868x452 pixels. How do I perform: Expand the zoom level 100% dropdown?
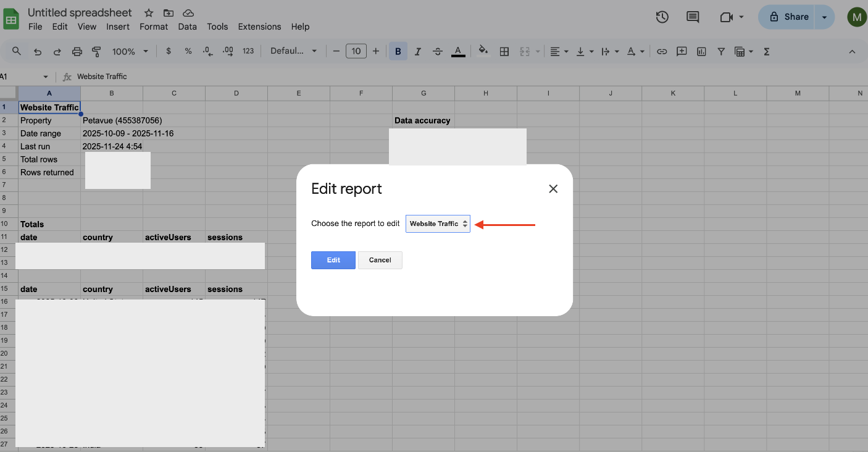[130, 51]
